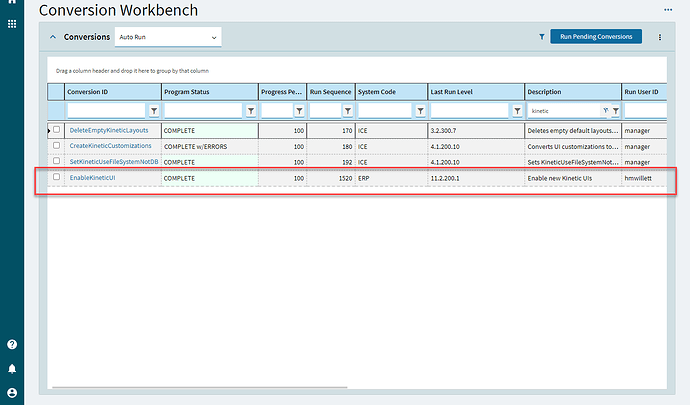The height and width of the screenshot is (405, 690).
Task: Click System Code column filter icon
Action: (420, 111)
